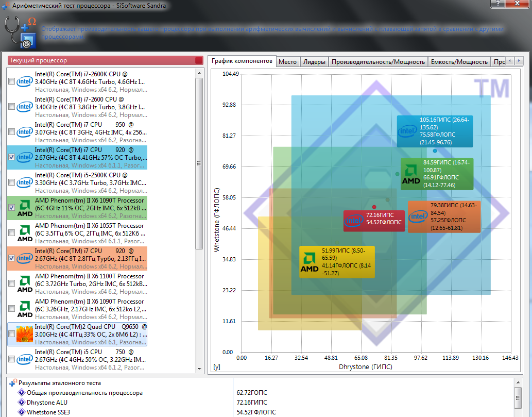Select the Емкость/Мощность tab
532x417 pixels.
click(459, 62)
